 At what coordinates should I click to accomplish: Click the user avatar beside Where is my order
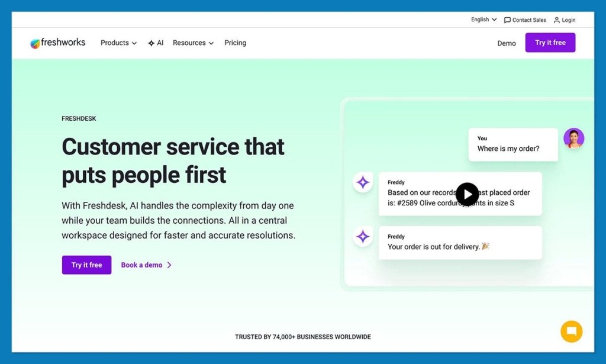(x=573, y=138)
